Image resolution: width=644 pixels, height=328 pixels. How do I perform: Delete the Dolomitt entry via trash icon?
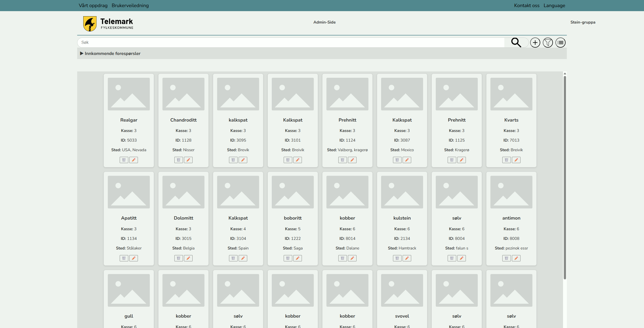click(x=178, y=258)
